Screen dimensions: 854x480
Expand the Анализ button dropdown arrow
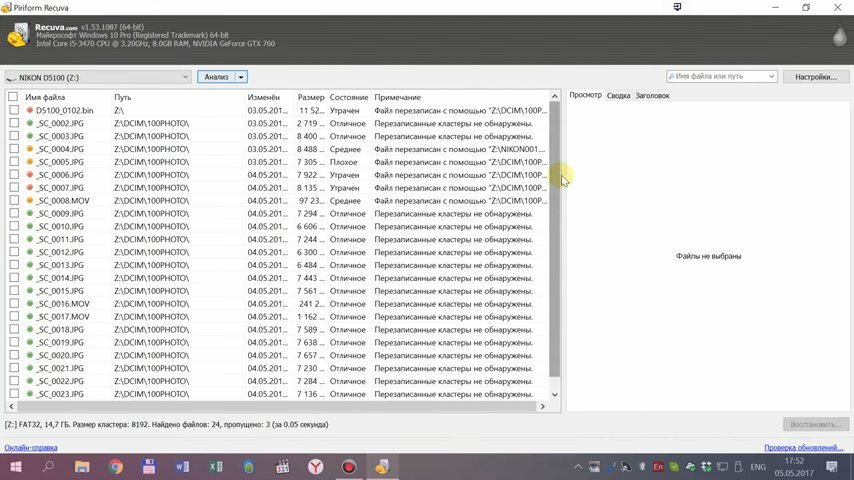pyautogui.click(x=241, y=77)
